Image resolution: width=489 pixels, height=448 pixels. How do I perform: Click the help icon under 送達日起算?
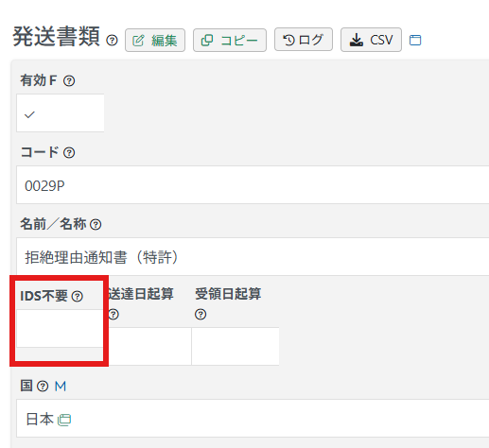click(x=114, y=315)
